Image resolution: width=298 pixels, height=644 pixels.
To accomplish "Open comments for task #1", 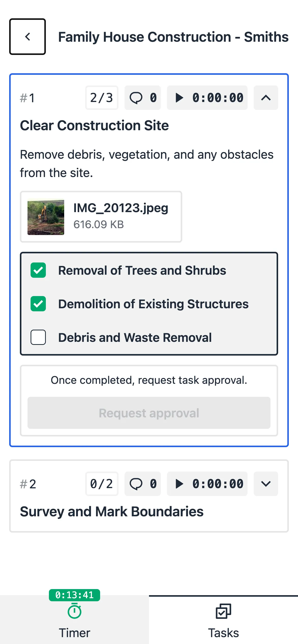I will [x=143, y=98].
